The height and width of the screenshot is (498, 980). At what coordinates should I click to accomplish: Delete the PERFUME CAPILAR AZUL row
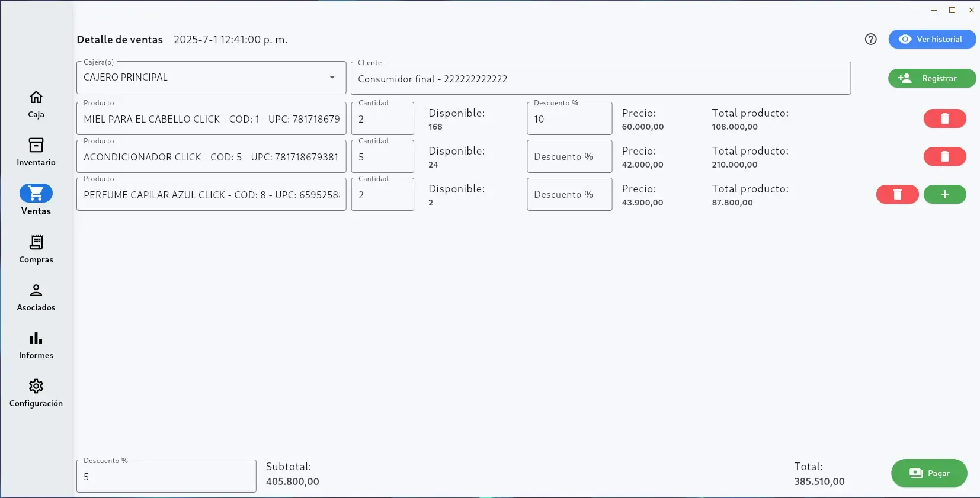(897, 194)
